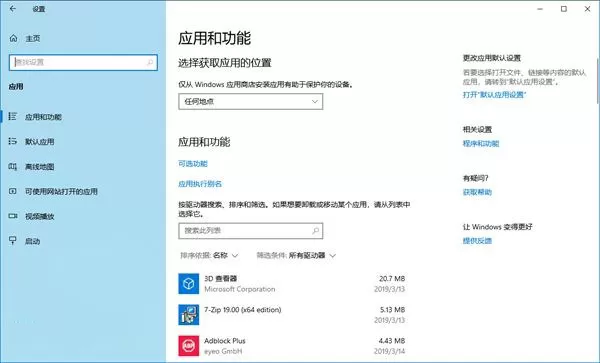Viewport: 600px width, 363px height.
Task: Select the 3D 查看器 app name
Action: point(221,278)
